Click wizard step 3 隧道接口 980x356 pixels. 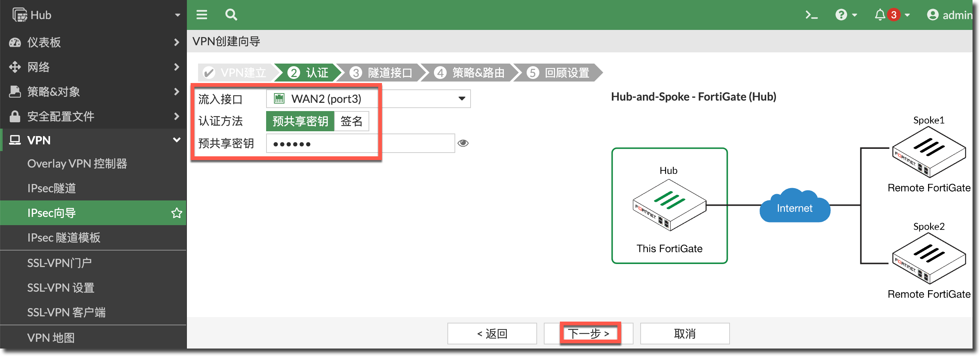pos(382,73)
